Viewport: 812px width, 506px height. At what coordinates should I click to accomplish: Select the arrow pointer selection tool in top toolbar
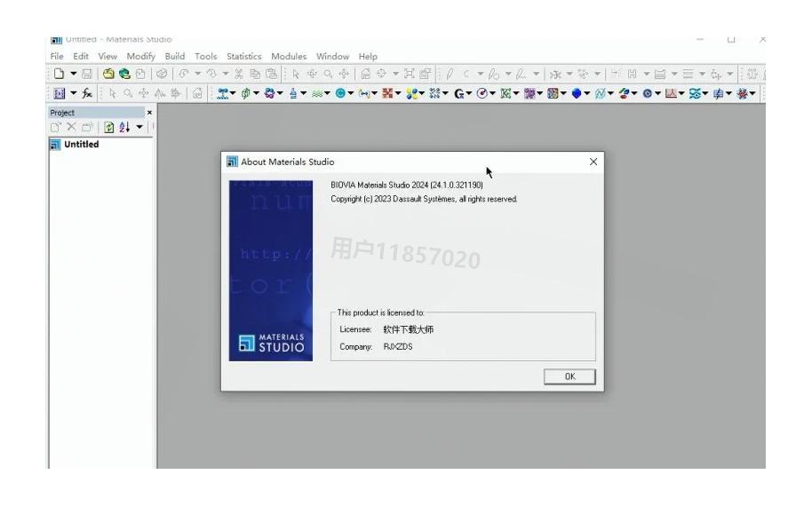[296, 74]
